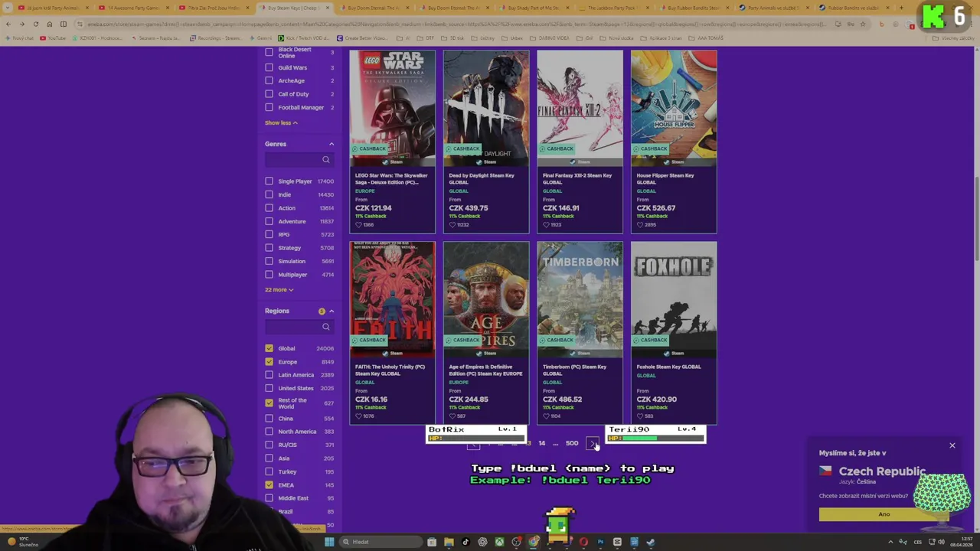Viewport: 980px width, 551px height.
Task: Check the Turkey region checkbox
Action: (x=269, y=471)
